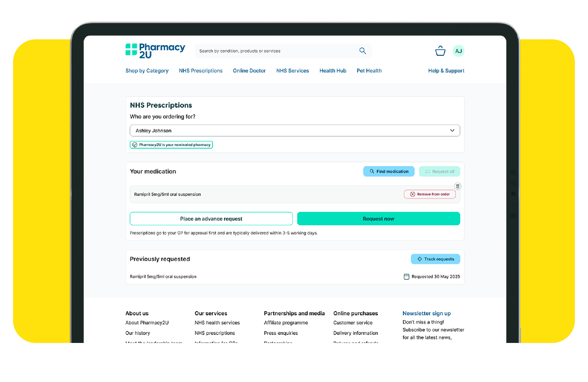Remove Ramipril from order
This screenshot has height=382, width=588.
(x=430, y=194)
